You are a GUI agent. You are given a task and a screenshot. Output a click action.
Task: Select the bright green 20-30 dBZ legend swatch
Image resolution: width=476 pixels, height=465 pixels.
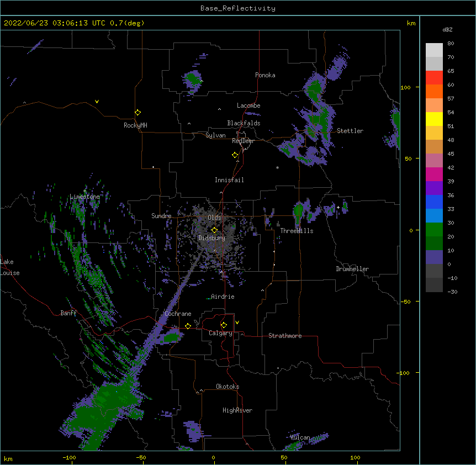(434, 230)
